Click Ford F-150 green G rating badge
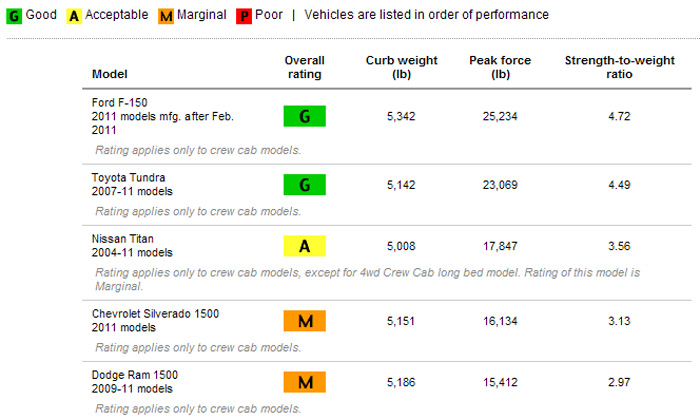The image size is (700, 419). coord(304,116)
